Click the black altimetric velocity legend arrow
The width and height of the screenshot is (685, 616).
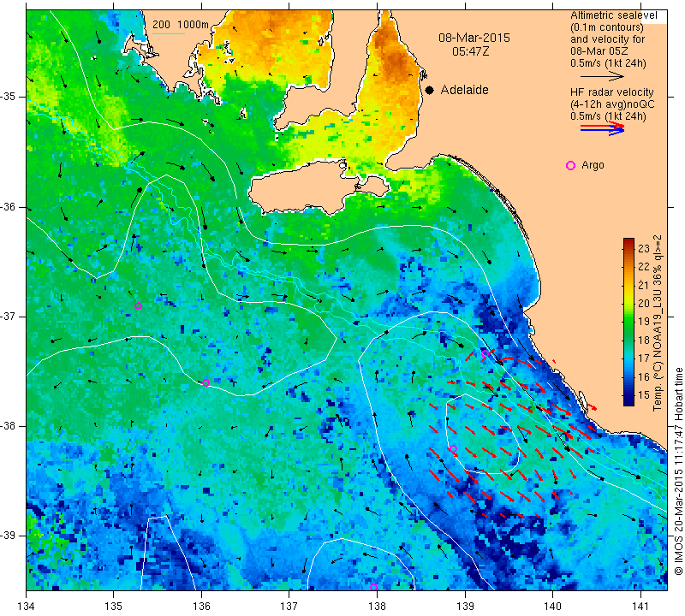pos(602,76)
